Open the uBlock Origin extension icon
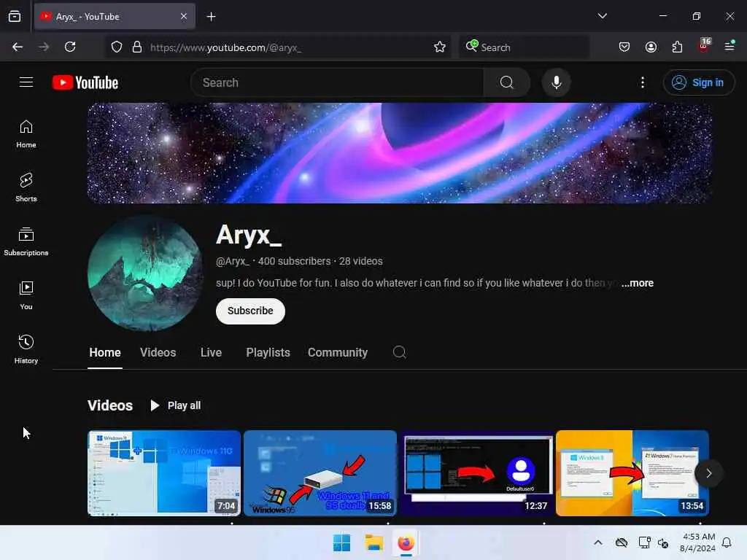 [704, 46]
